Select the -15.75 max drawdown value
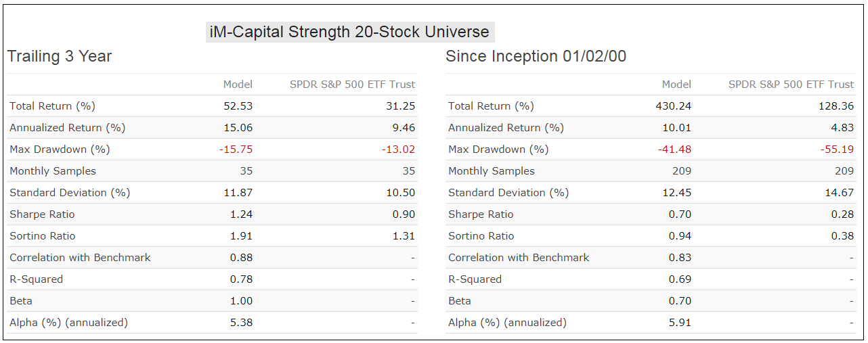Screen dimensions: 868x343 click(236, 150)
